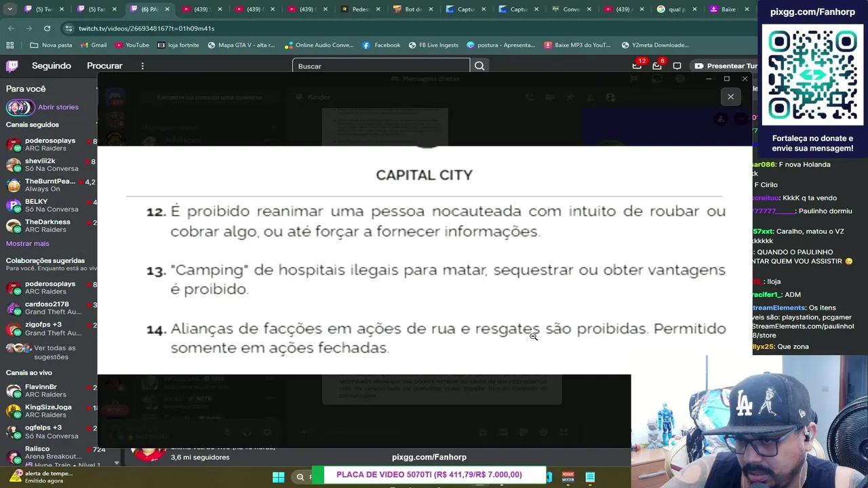Open the FB Live Ingests bookmark
This screenshot has height=488, width=868.
click(434, 45)
